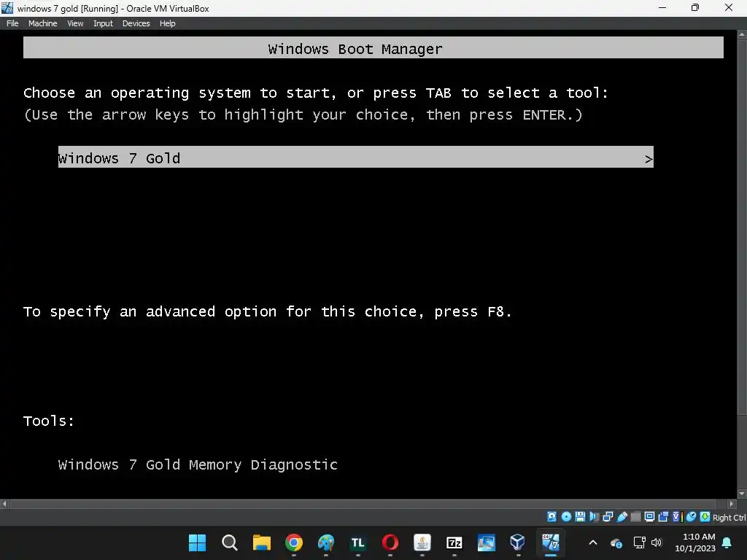The height and width of the screenshot is (560, 747).
Task: Open taskbar Search
Action: (230, 542)
